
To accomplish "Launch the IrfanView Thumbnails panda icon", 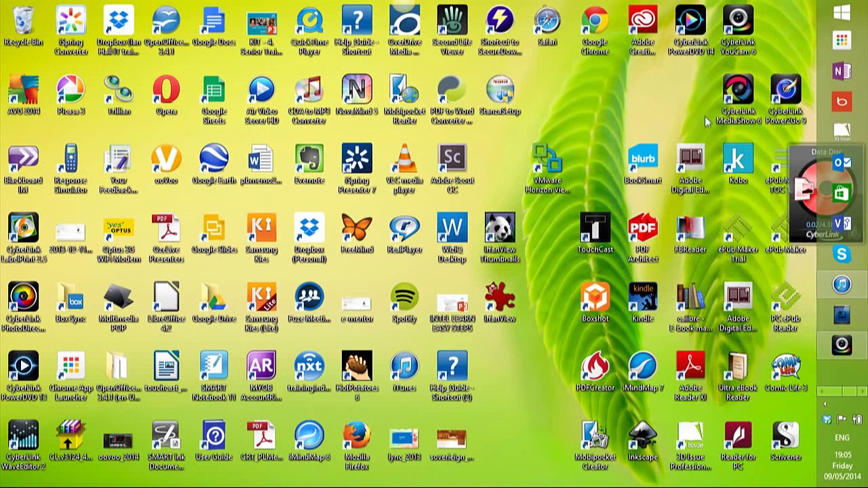I will 500,228.
